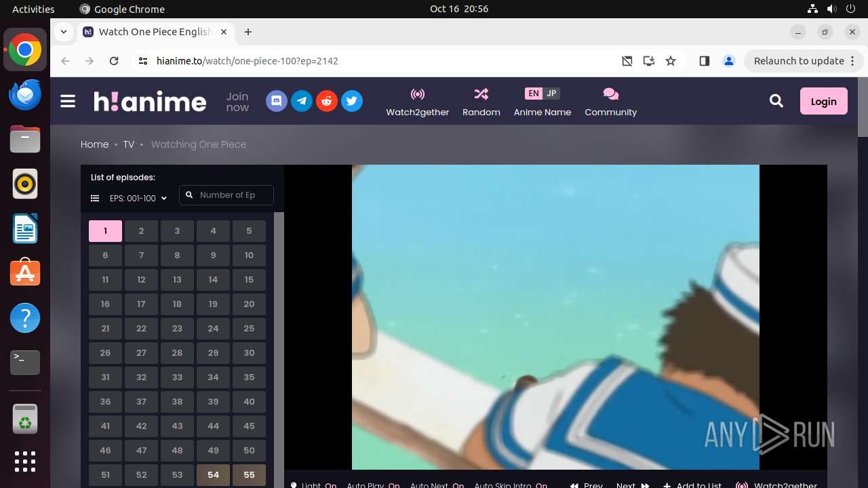Image resolution: width=868 pixels, height=488 pixels.
Task: Select episode 2
Action: click(141, 231)
